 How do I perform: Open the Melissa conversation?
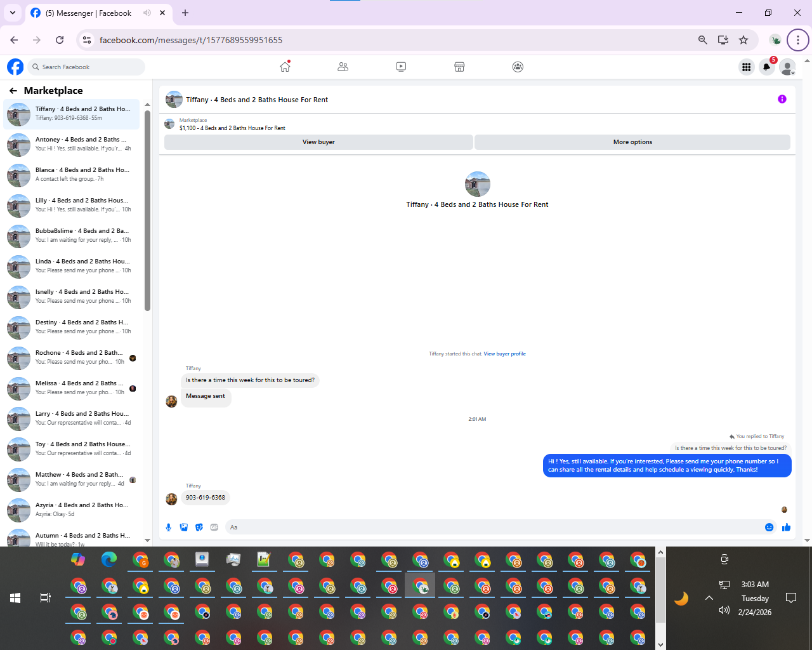pos(71,388)
